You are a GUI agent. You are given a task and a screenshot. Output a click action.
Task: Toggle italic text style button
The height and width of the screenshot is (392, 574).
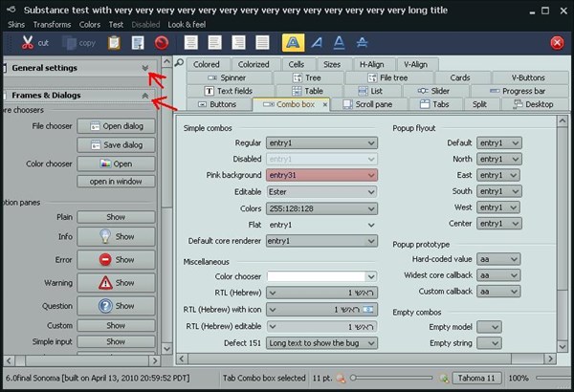[317, 43]
